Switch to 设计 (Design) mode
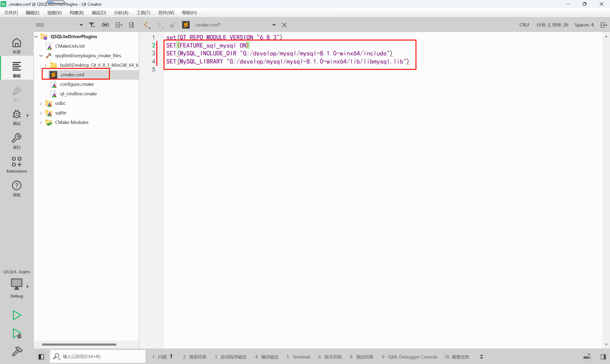 tap(16, 93)
